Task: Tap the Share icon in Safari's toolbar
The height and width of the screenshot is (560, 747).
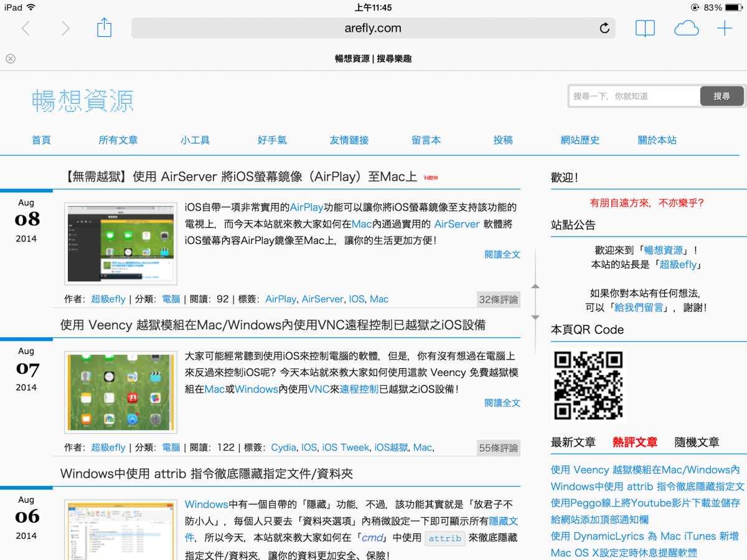Action: pyautogui.click(x=104, y=28)
